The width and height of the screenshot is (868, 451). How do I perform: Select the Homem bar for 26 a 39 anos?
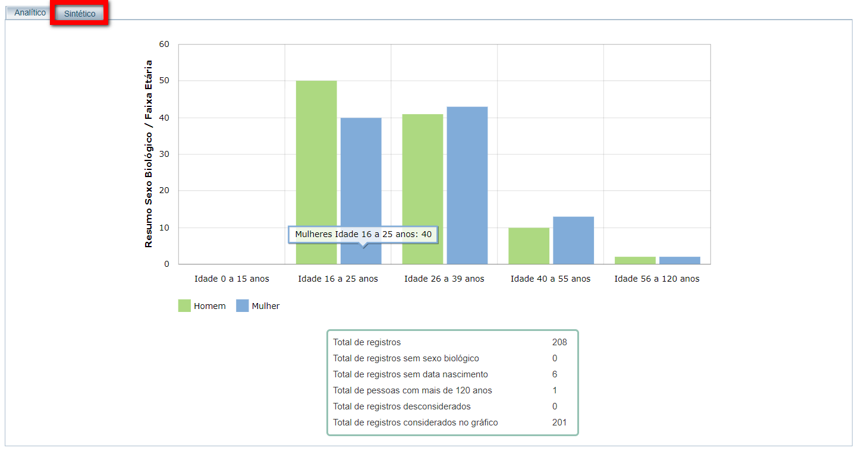click(423, 189)
